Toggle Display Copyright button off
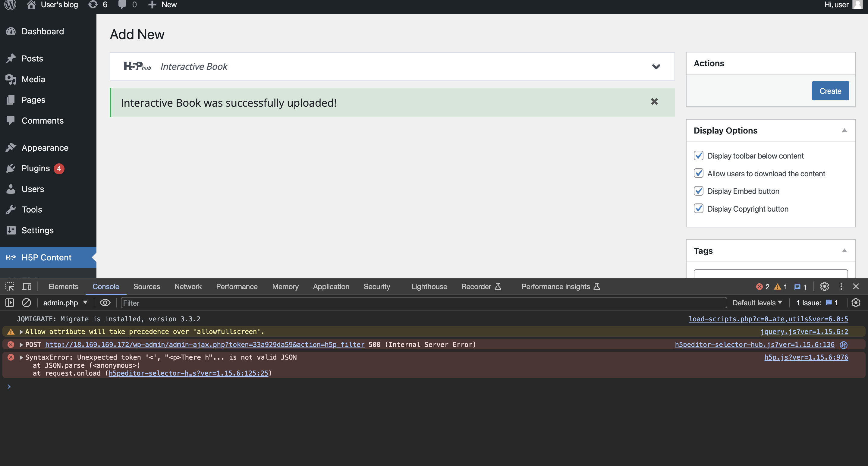The width and height of the screenshot is (868, 466). (699, 209)
